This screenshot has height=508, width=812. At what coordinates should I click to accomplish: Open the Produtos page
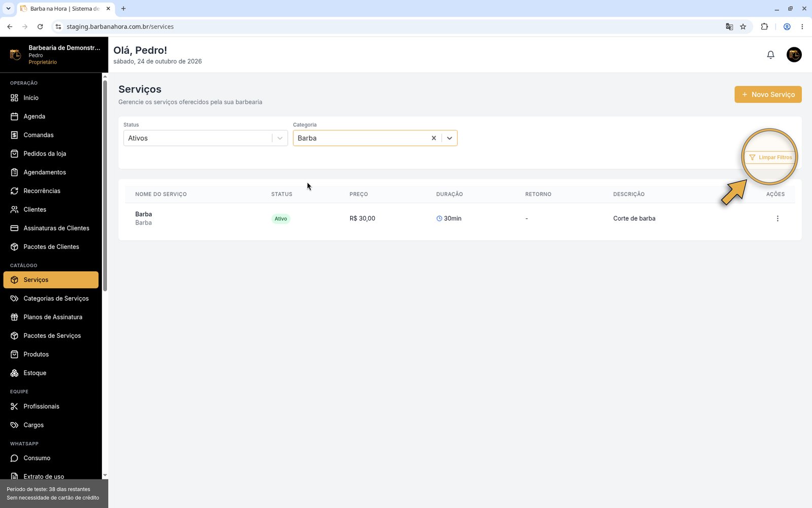51,355
